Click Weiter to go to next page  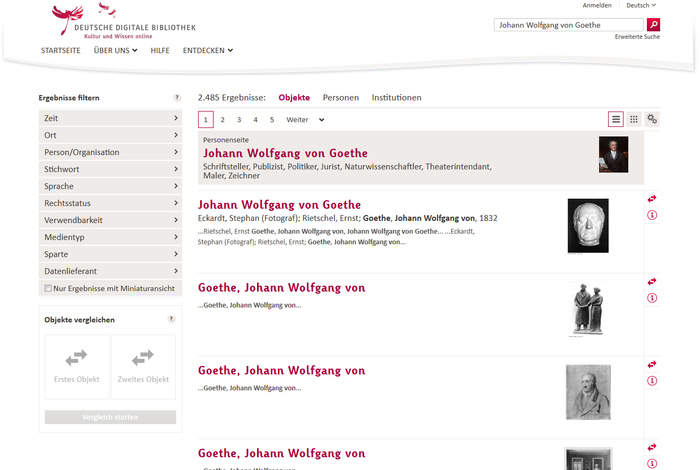[297, 120]
